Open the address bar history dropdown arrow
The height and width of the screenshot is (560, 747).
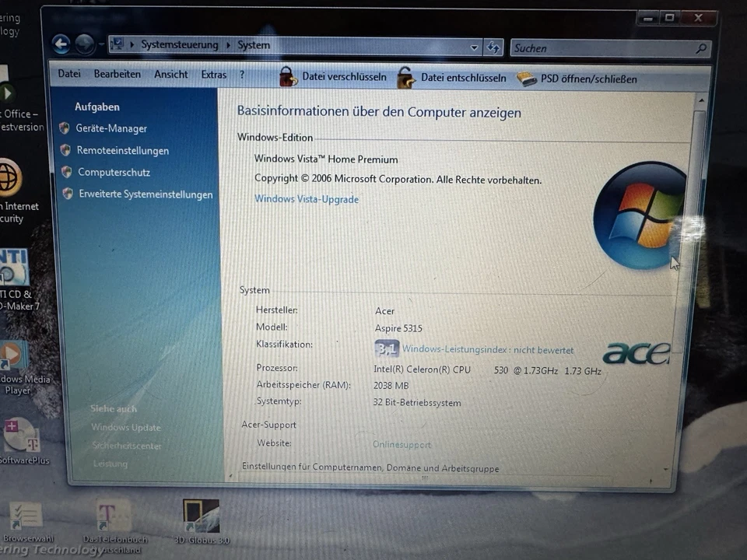[474, 47]
